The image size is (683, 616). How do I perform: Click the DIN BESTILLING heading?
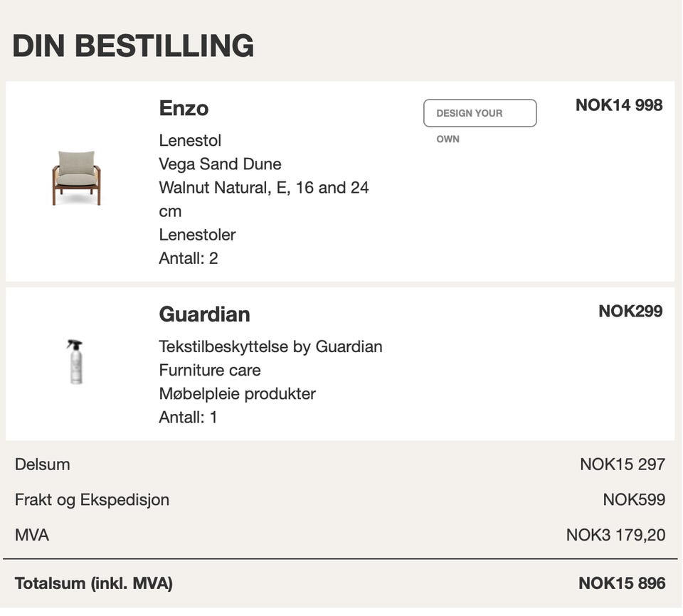click(133, 46)
